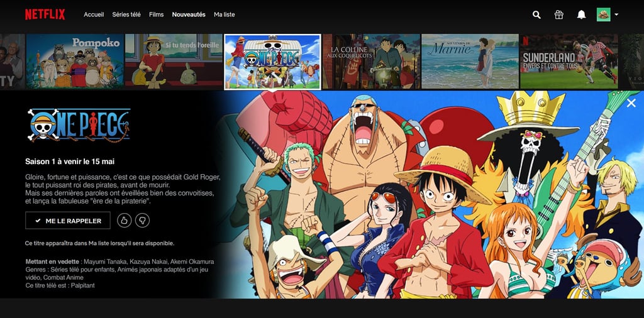Viewport: 644px width, 318px height.
Task: Rate One Piece with thumbs down
Action: tap(143, 221)
